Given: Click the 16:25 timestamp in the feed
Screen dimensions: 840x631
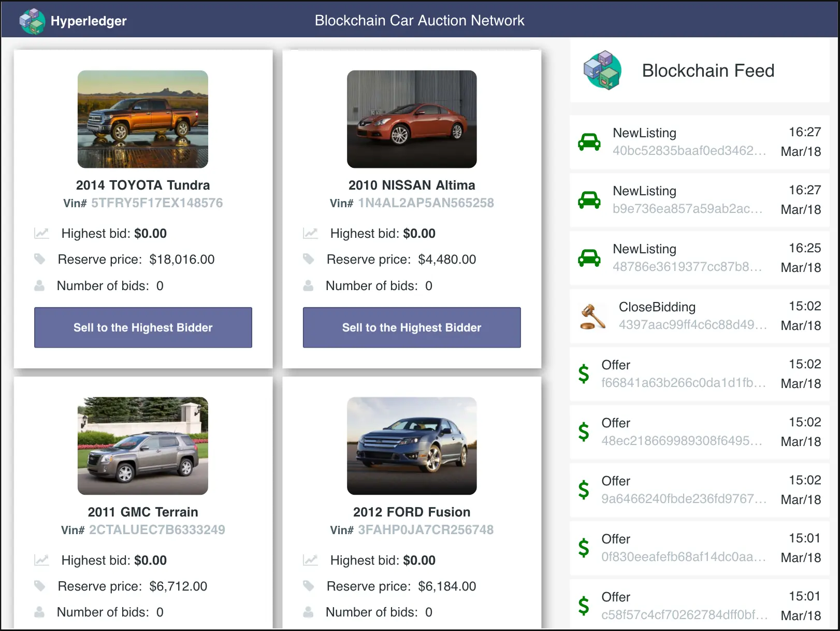Looking at the screenshot, I should click(805, 248).
